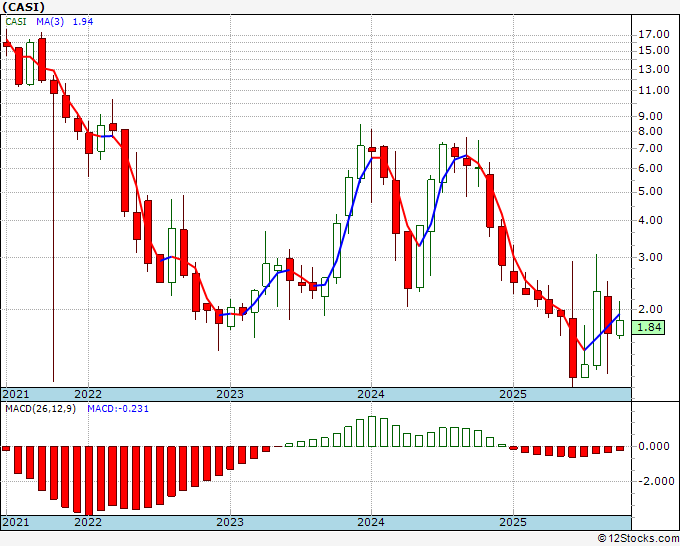Open the 12Stocks.com copyright link
Screen dimensions: 680x546
point(638,539)
